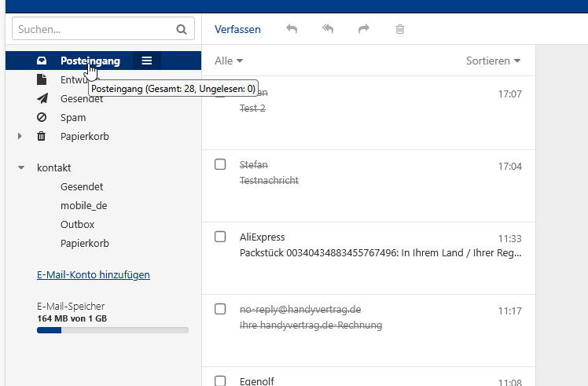Click the search magnifier icon

pos(182,30)
